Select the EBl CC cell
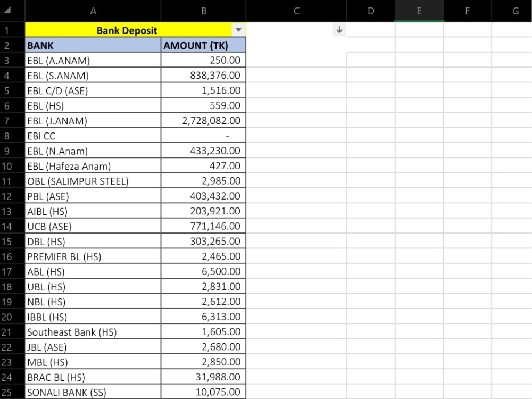The height and width of the screenshot is (399, 532). click(x=93, y=135)
